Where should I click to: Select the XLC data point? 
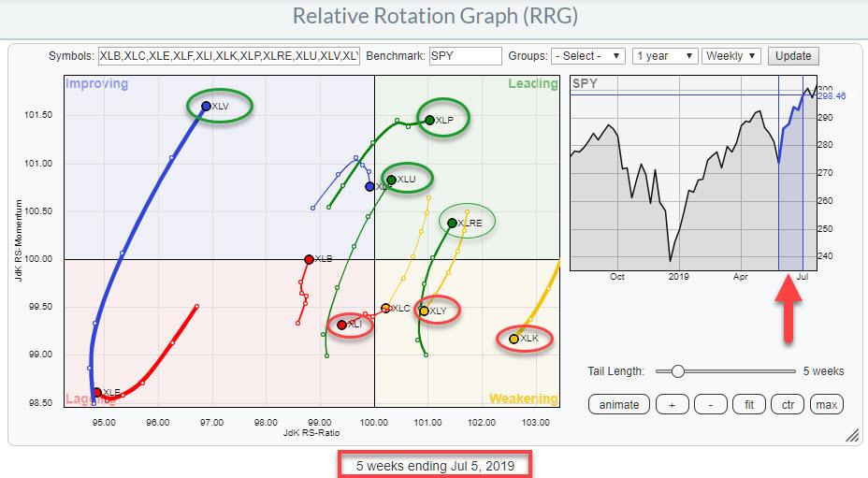pos(386,308)
